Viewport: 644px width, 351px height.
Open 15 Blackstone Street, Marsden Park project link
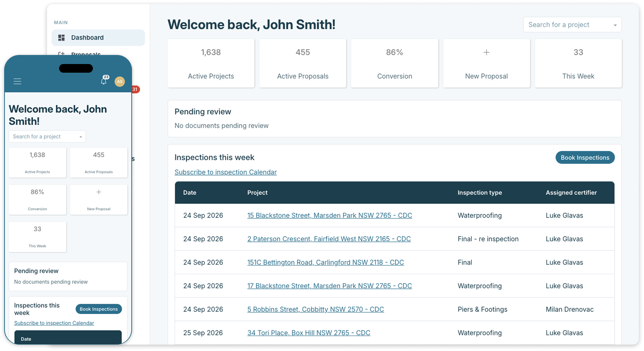coord(330,215)
